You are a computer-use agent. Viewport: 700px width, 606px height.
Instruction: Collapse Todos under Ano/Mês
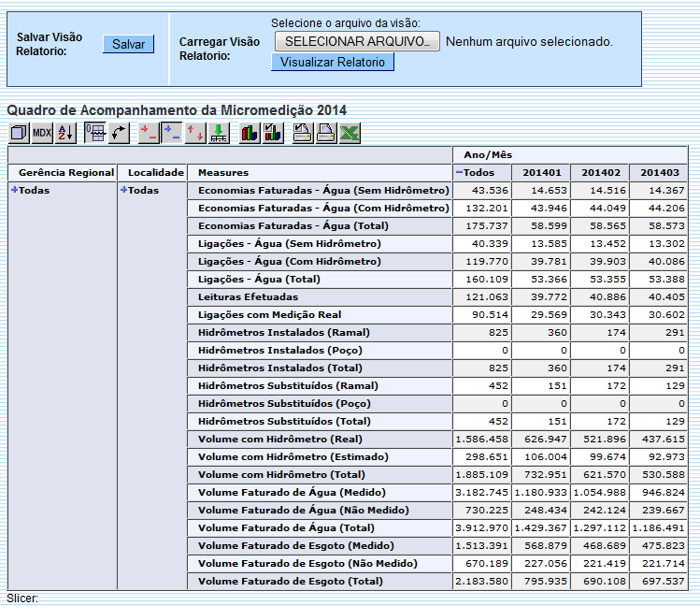click(x=459, y=173)
